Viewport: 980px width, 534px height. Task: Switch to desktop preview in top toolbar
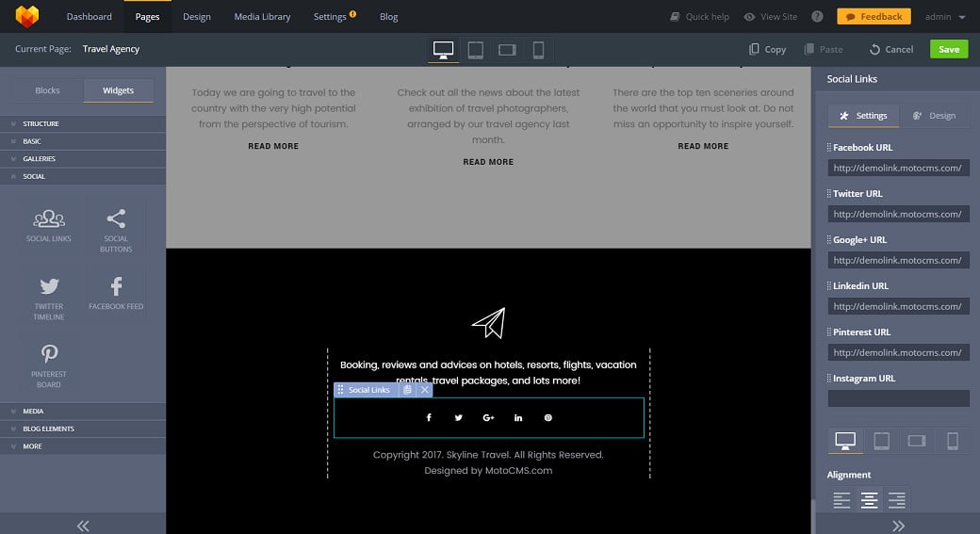coord(443,49)
